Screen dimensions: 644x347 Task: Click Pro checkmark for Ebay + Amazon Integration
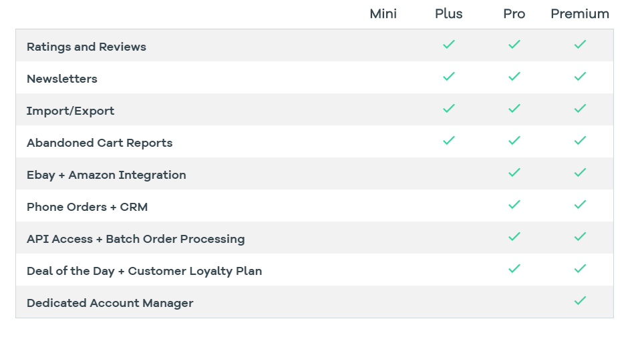(514, 172)
